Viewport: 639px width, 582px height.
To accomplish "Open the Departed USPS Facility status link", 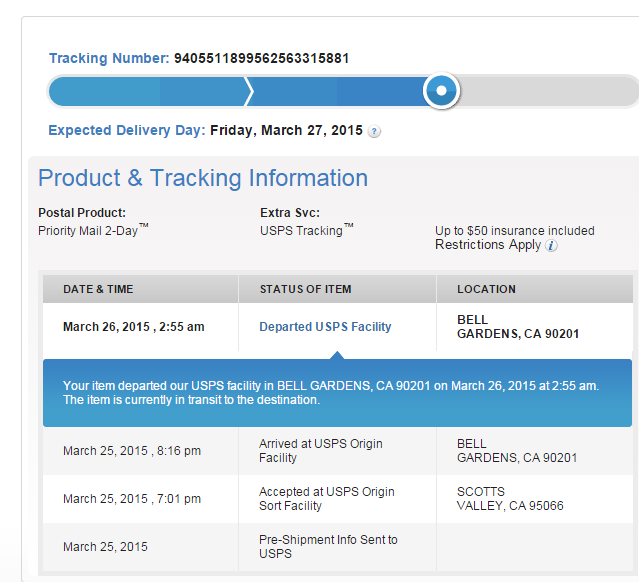I will coord(325,326).
